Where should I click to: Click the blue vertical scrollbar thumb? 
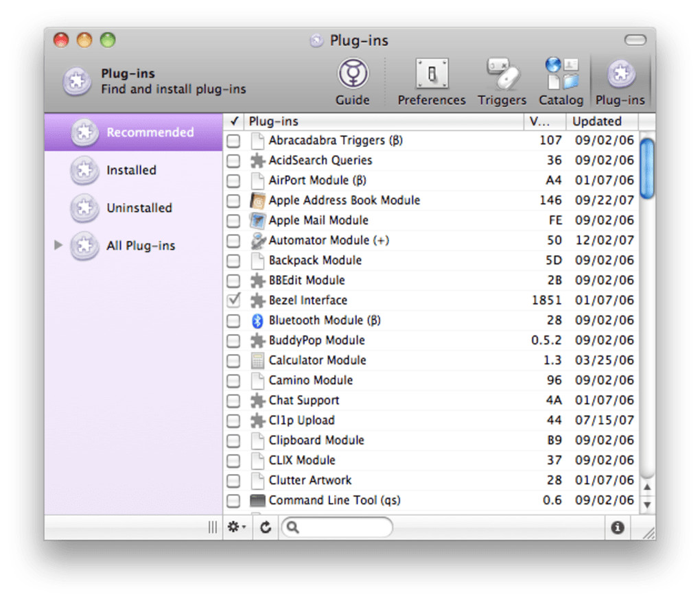pyautogui.click(x=647, y=168)
